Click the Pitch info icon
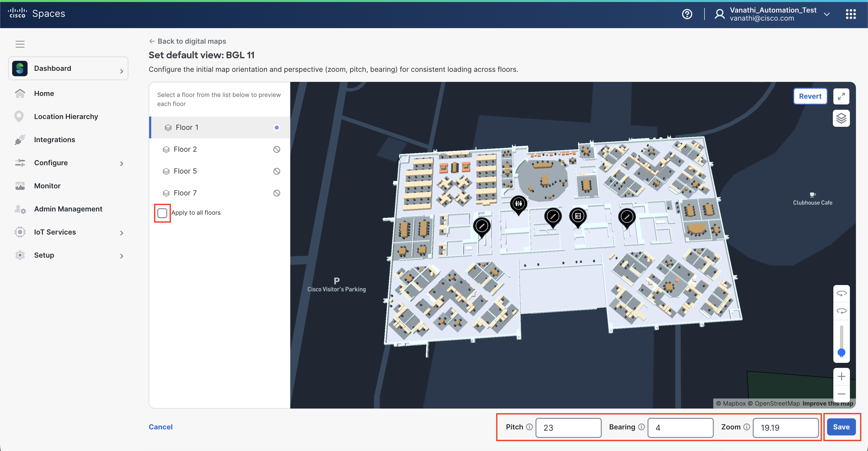 click(x=529, y=427)
